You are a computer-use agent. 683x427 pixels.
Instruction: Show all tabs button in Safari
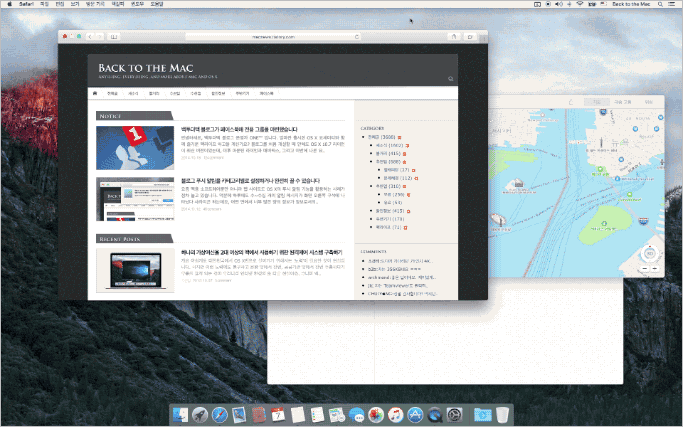tap(470, 37)
